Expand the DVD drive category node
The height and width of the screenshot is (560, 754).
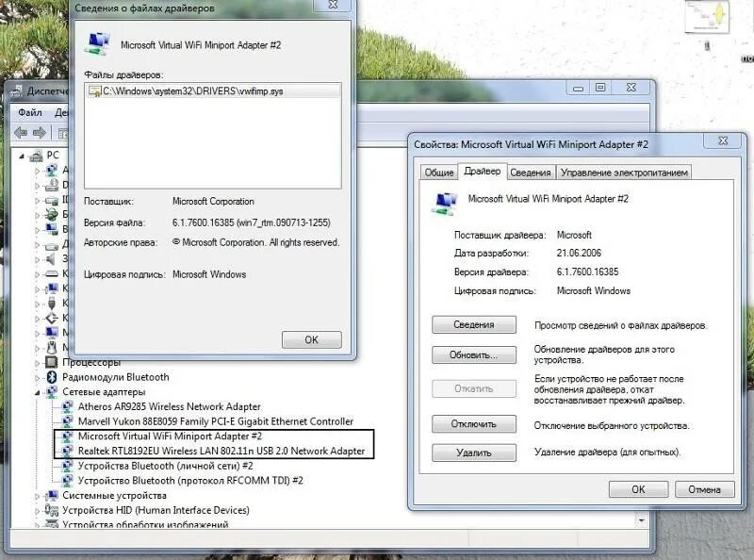pos(37,186)
